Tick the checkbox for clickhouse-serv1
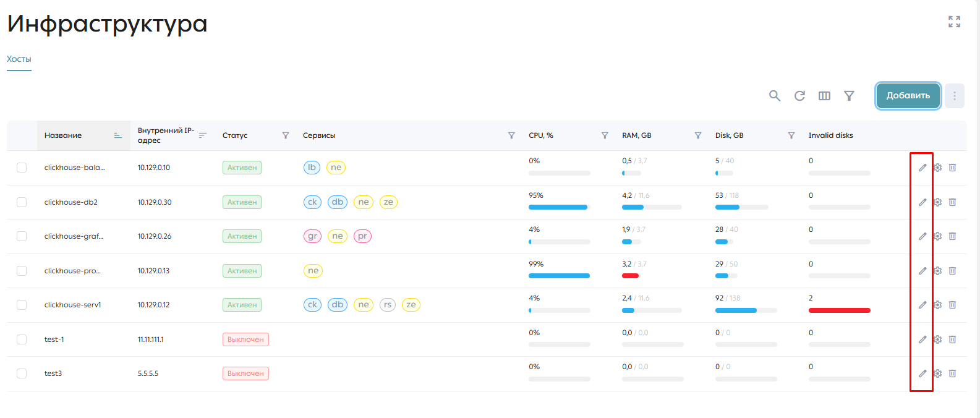Viewport: 980px width, 418px height. [x=22, y=305]
